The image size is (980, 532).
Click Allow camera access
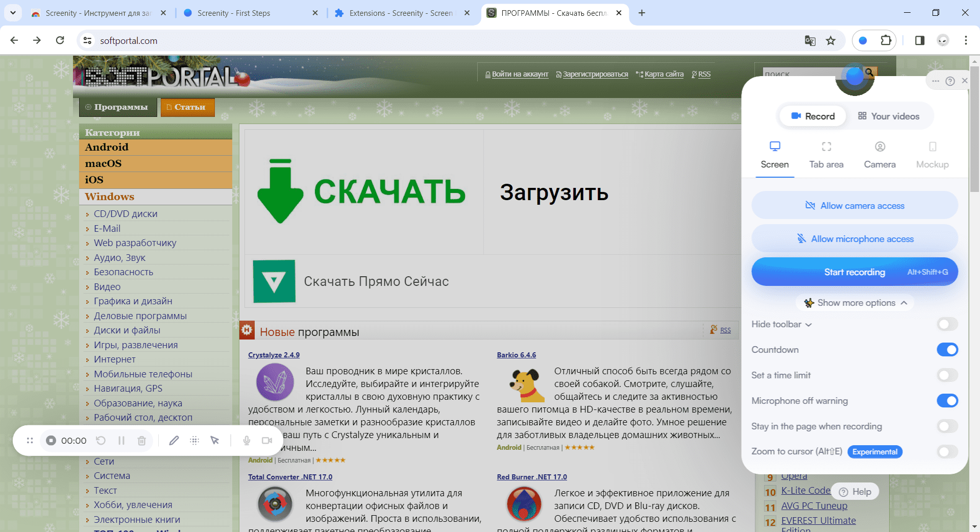point(855,206)
